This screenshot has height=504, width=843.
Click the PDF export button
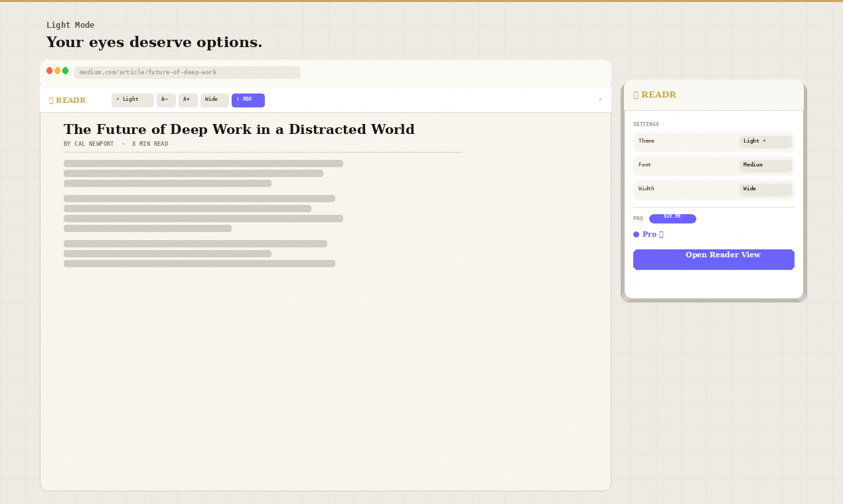248,100
